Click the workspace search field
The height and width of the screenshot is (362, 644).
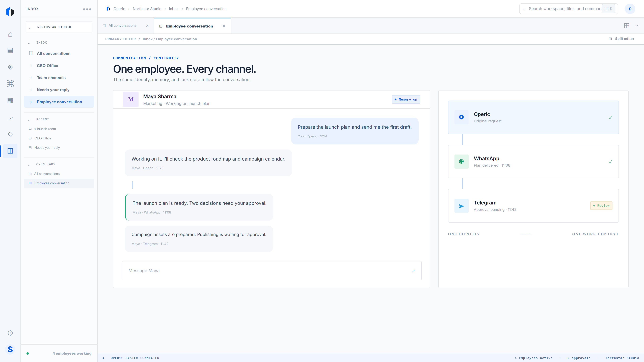pos(569,9)
